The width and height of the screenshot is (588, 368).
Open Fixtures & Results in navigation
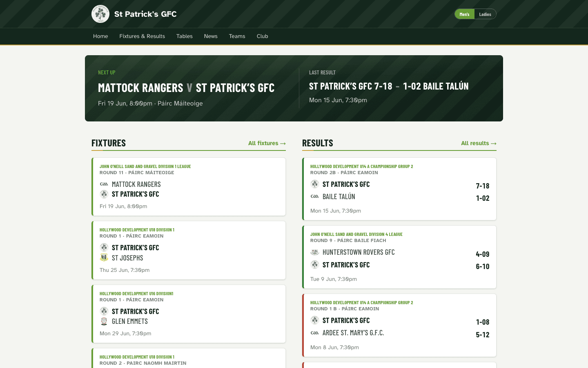(142, 36)
